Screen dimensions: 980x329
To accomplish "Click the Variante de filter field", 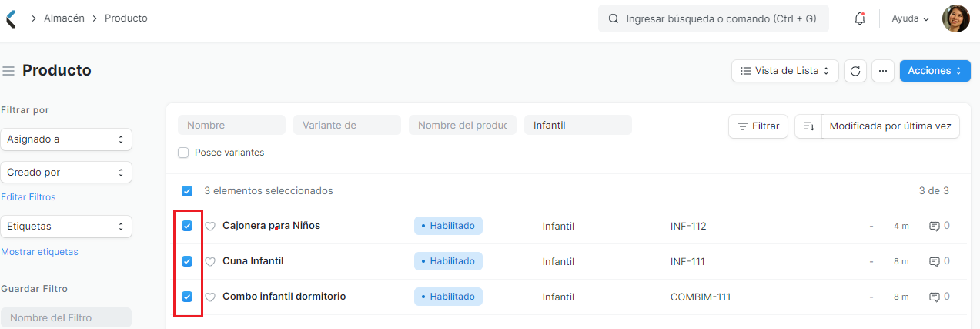I will pos(347,125).
